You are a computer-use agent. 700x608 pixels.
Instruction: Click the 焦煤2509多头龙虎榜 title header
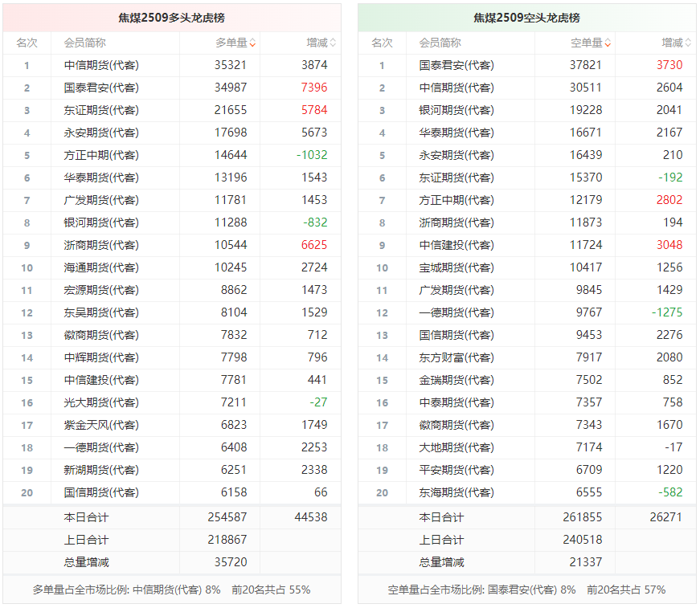[172, 18]
